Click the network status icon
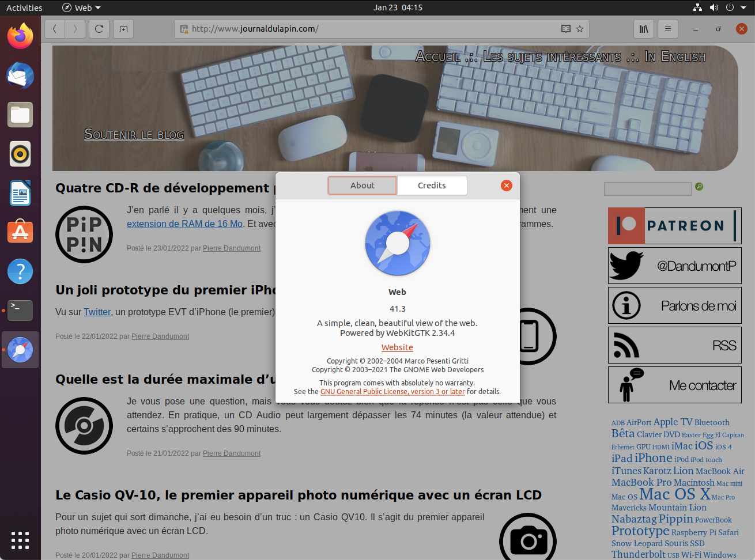This screenshot has height=560, width=755. 698,7
